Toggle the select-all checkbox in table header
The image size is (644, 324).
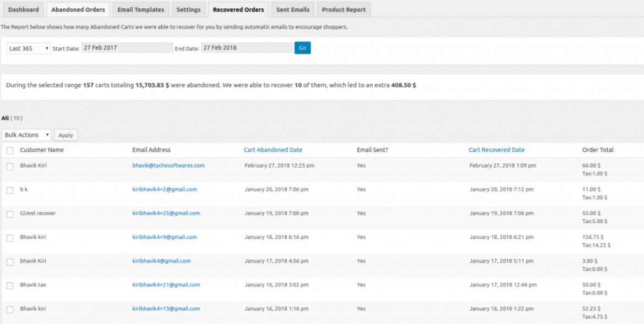click(x=10, y=150)
